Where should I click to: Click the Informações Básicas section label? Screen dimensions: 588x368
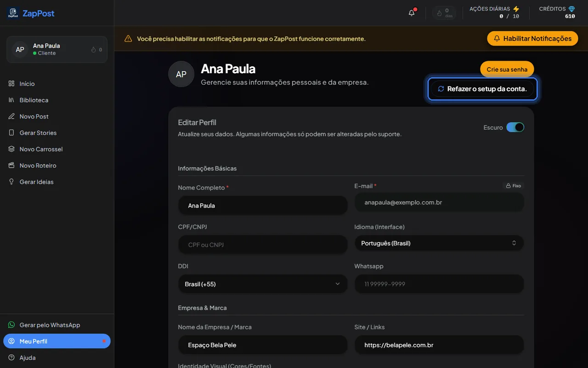tap(207, 168)
